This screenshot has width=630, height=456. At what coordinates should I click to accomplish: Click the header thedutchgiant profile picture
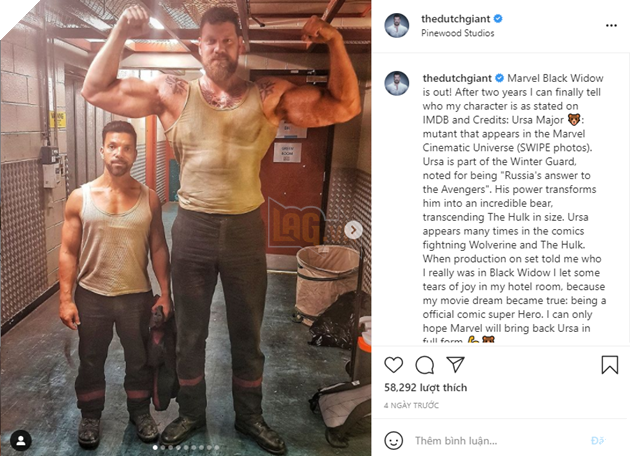397,25
